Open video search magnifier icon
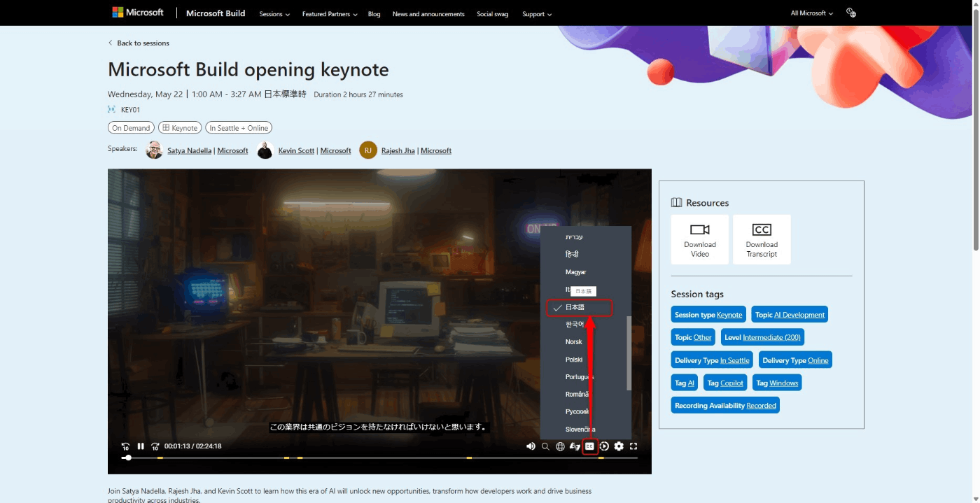The width and height of the screenshot is (980, 503). pos(545,446)
